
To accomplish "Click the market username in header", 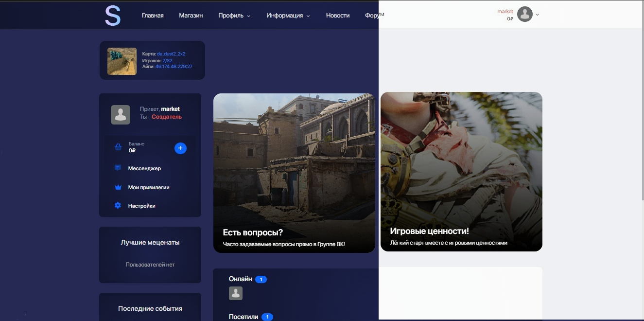I will pos(505,11).
